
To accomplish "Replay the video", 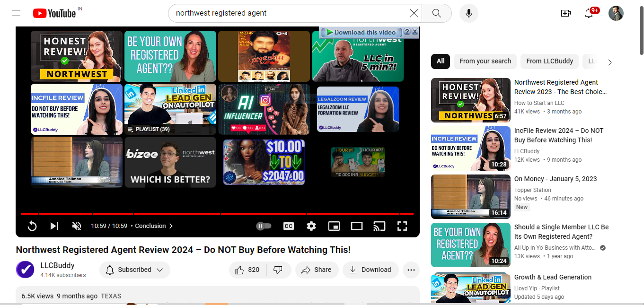I will [32, 226].
